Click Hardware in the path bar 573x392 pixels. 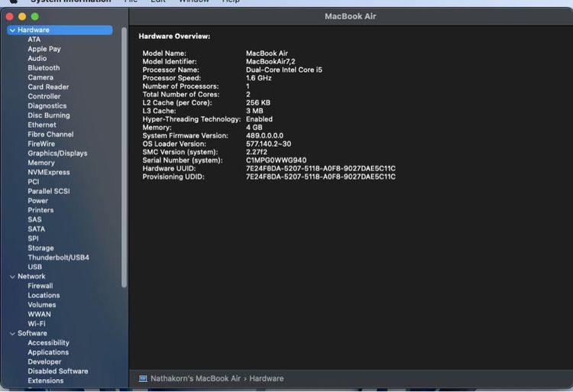(267, 379)
